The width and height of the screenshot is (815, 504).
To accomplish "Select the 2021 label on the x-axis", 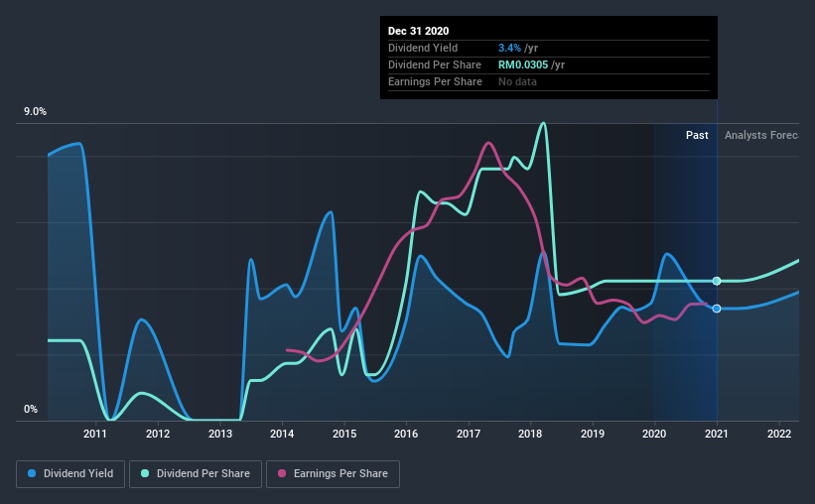I will pos(717,434).
